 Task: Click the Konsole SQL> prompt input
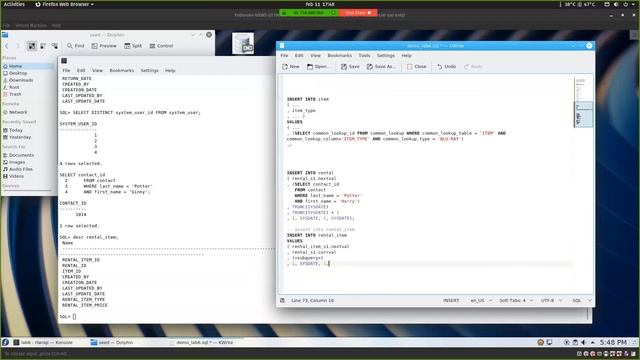click(74, 316)
